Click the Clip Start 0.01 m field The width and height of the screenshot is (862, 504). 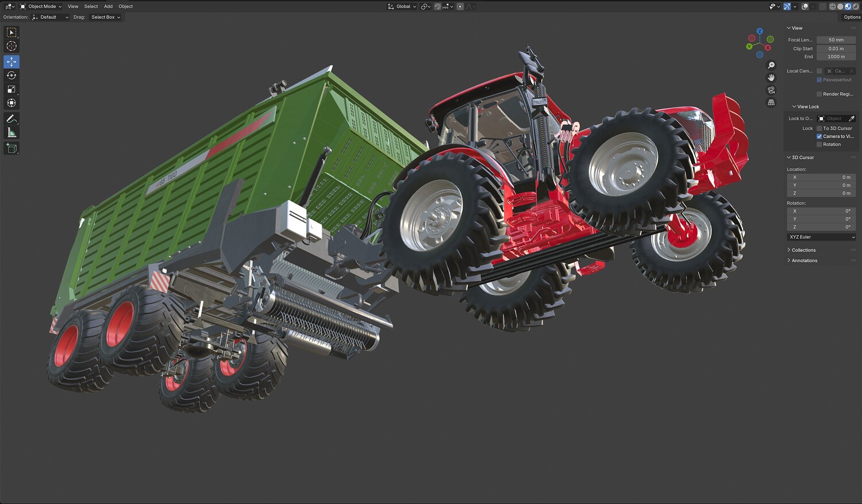[x=836, y=49]
